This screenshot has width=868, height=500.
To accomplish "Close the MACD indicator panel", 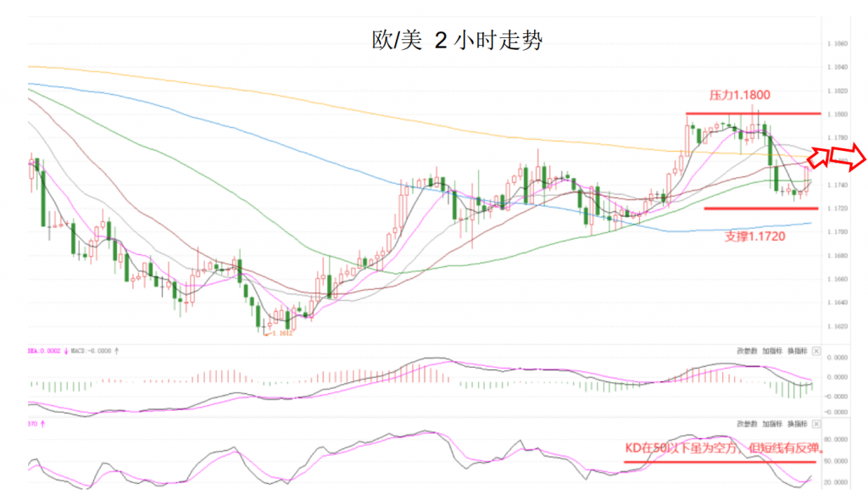I will (816, 351).
